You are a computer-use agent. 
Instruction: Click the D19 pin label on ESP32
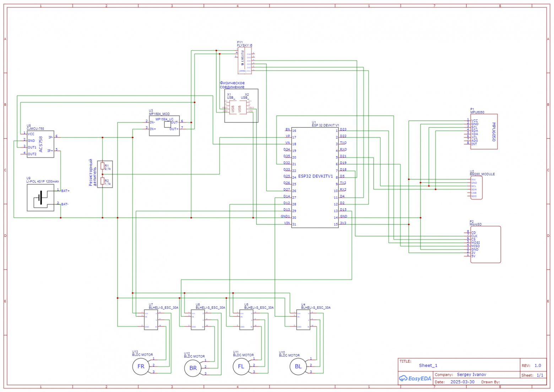[343, 163]
